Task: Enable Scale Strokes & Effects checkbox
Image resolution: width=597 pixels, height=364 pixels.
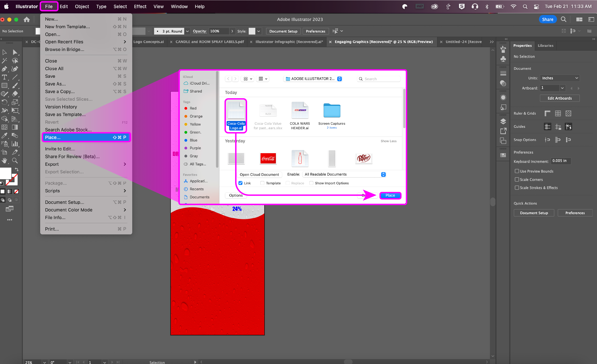Action: (517, 188)
